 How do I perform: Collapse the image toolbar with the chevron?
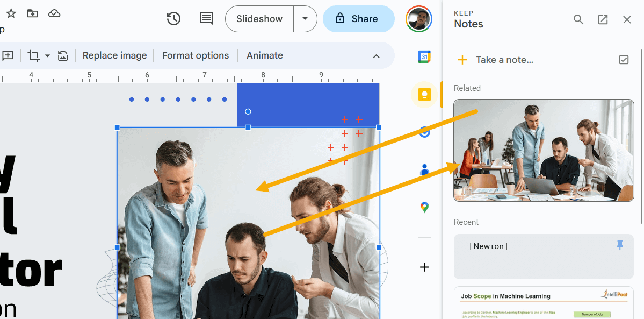[x=376, y=55]
